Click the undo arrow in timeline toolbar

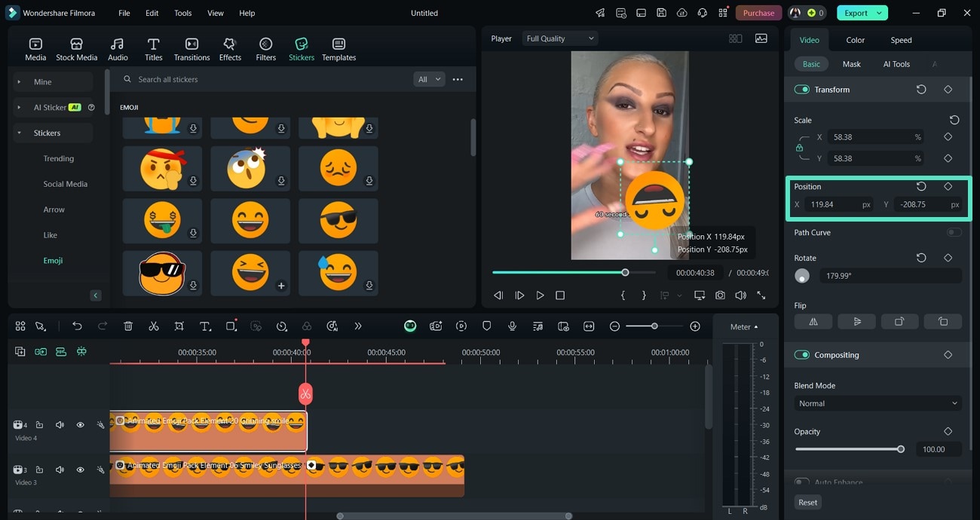(x=77, y=326)
